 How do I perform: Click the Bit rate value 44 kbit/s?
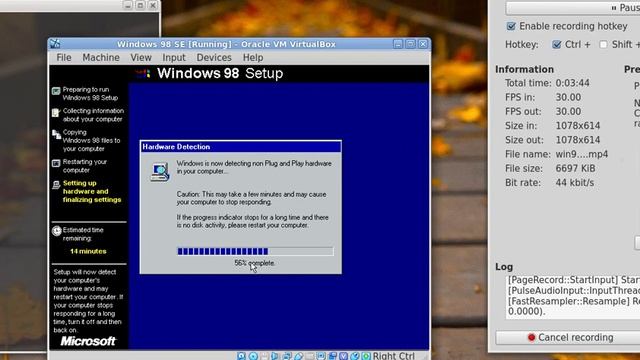click(575, 183)
